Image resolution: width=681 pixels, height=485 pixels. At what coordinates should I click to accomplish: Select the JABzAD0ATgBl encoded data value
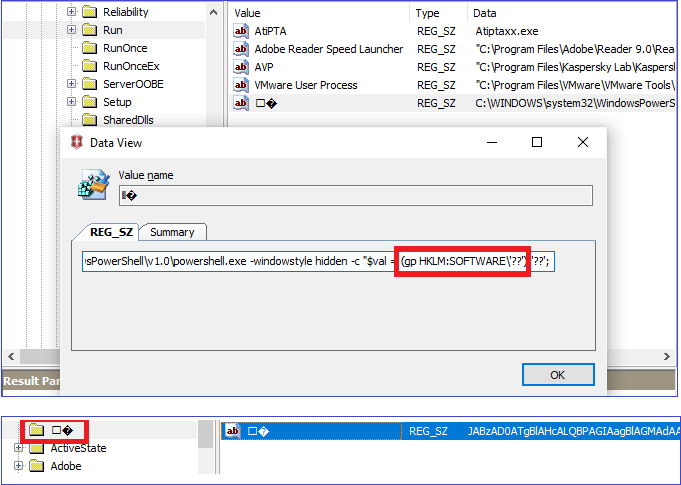[x=573, y=431]
